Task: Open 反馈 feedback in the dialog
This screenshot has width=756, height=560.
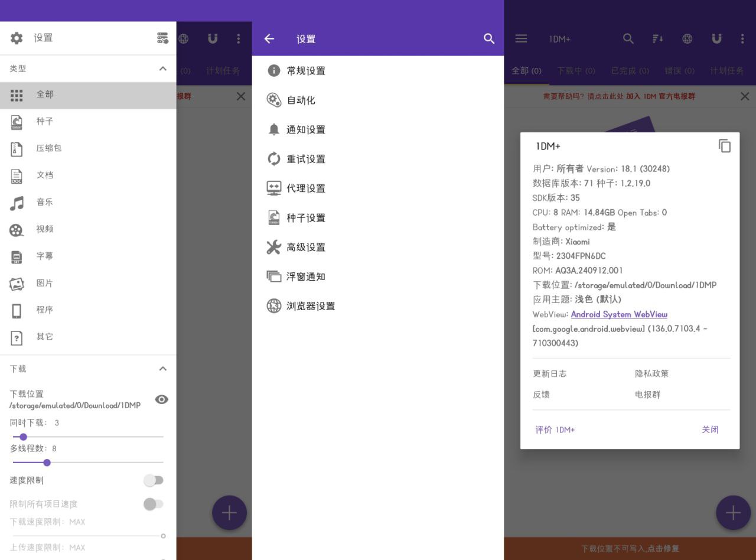Action: [542, 395]
